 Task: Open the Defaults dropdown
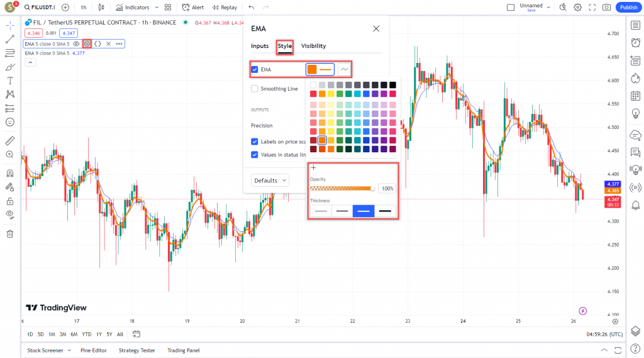270,181
